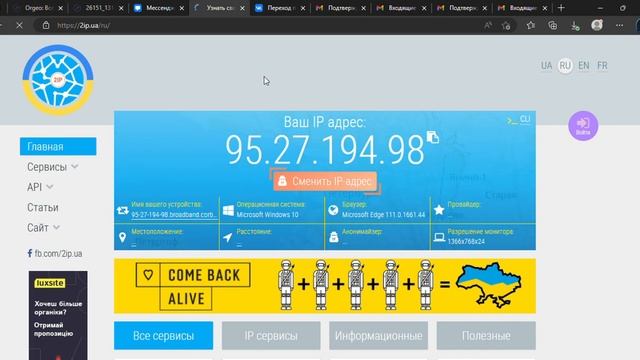Click the anonymizer lock icon

(x=333, y=237)
